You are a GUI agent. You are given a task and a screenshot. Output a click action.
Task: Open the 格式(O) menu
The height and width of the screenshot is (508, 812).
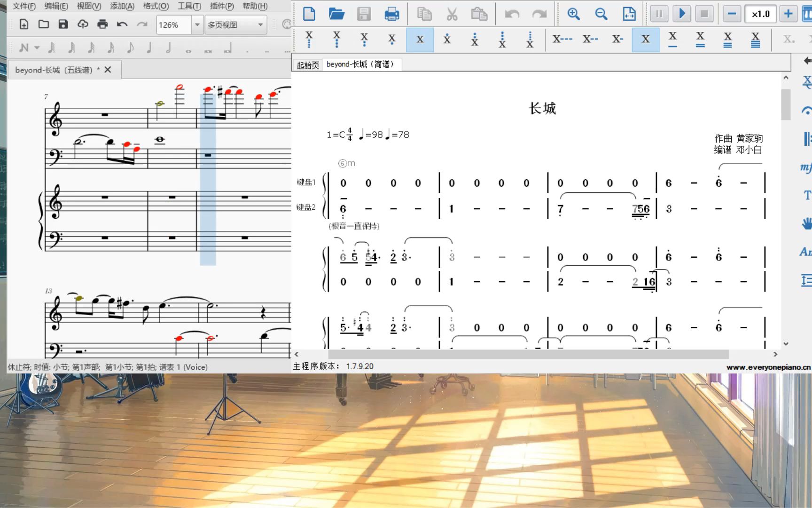click(156, 6)
